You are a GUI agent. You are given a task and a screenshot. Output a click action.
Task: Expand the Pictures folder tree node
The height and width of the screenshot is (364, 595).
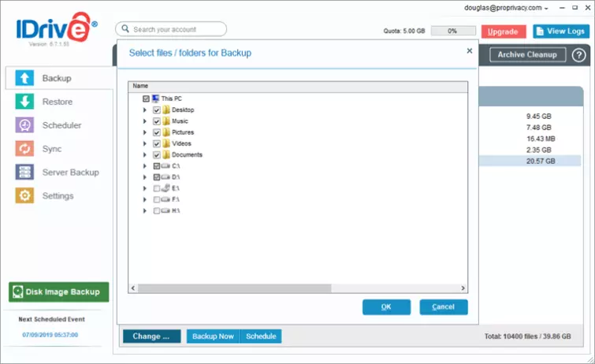pos(144,132)
